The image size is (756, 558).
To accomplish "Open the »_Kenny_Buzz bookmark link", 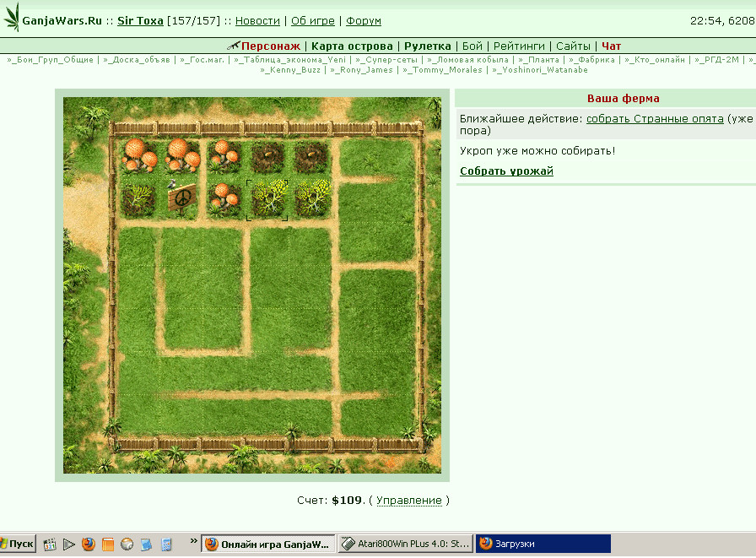I will click(290, 70).
